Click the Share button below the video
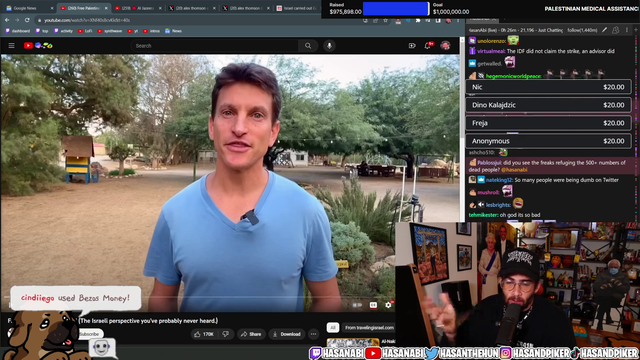The height and width of the screenshot is (360, 640). pyautogui.click(x=251, y=334)
